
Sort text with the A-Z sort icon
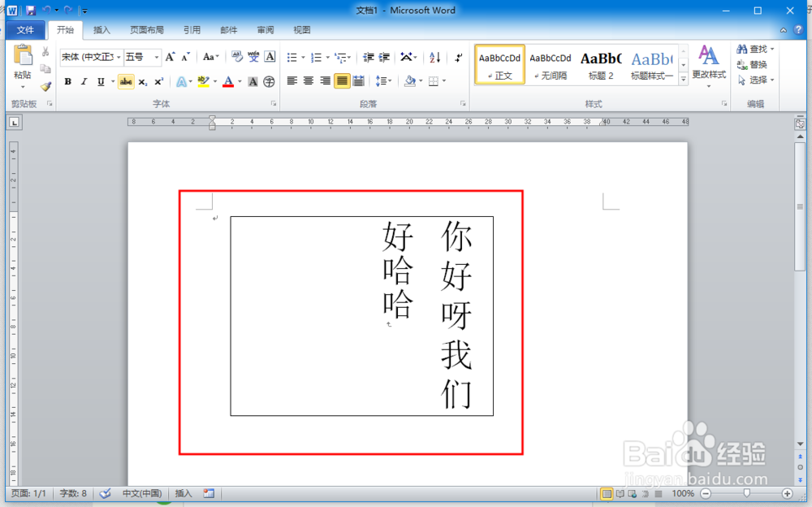click(x=434, y=57)
